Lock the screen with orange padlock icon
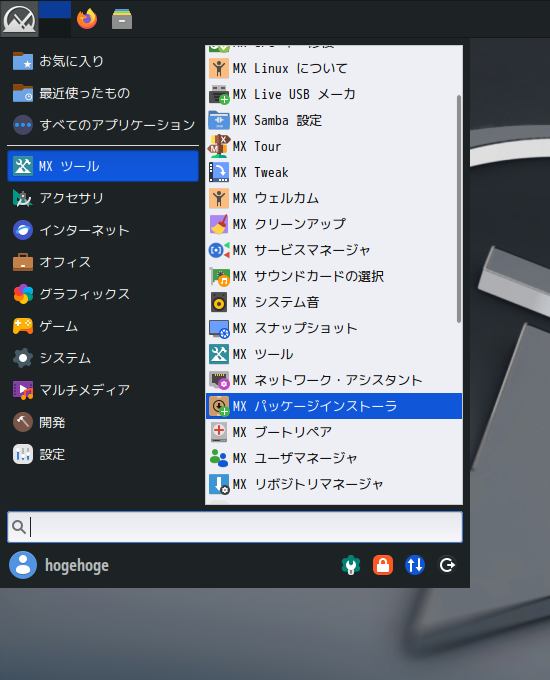 [383, 565]
